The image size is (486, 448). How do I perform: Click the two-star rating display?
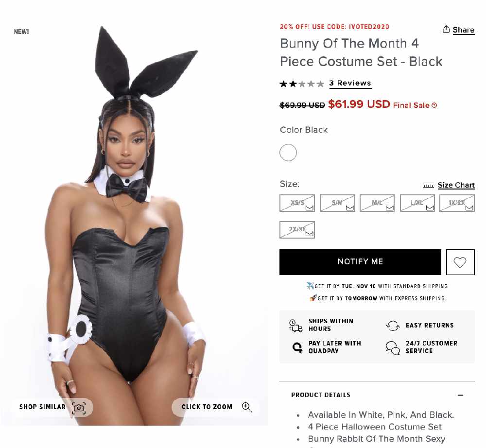click(x=302, y=84)
